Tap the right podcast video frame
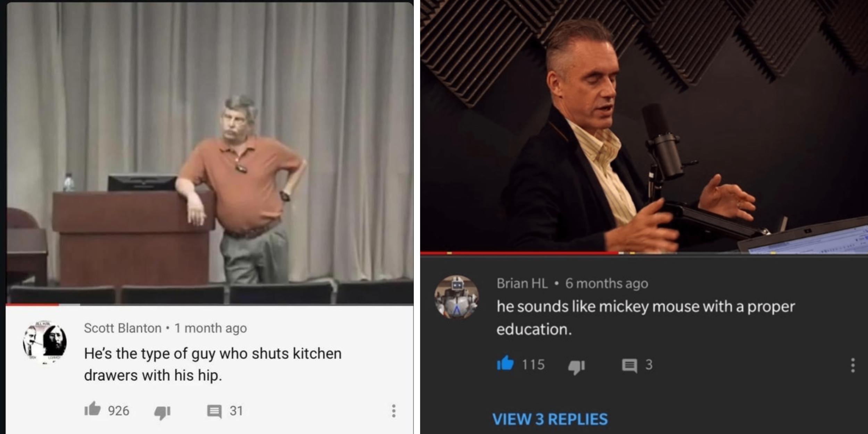 (x=644, y=126)
